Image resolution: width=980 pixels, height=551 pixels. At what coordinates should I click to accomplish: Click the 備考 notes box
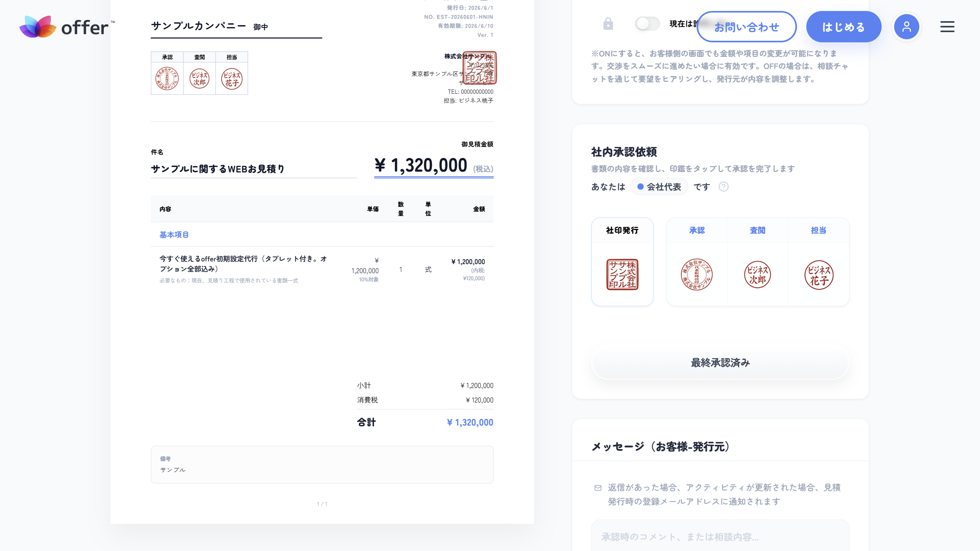322,464
